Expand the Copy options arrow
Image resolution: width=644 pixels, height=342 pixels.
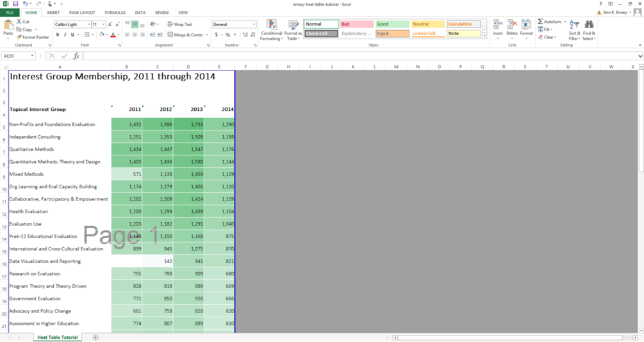[36, 29]
